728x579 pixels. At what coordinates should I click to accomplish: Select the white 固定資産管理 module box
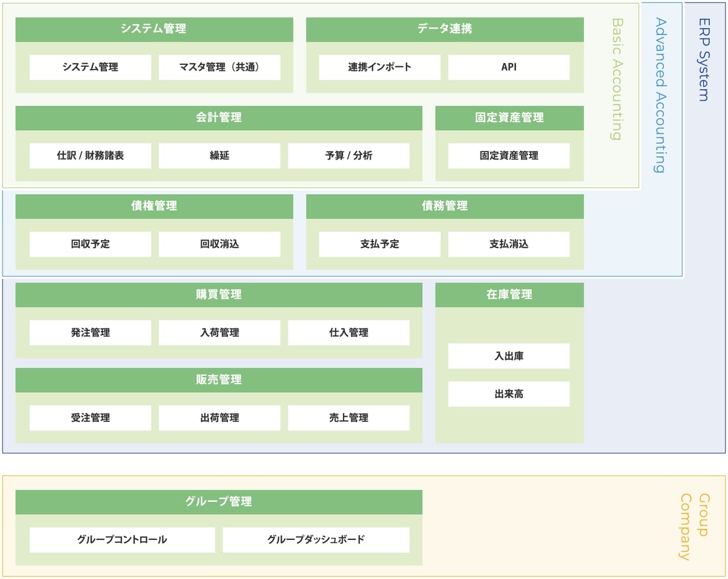(509, 156)
